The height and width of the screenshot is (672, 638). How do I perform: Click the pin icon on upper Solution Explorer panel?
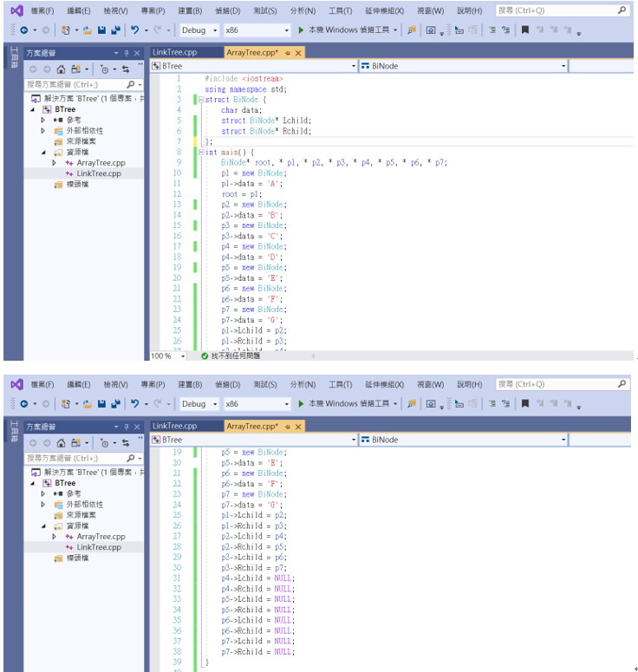click(127, 53)
